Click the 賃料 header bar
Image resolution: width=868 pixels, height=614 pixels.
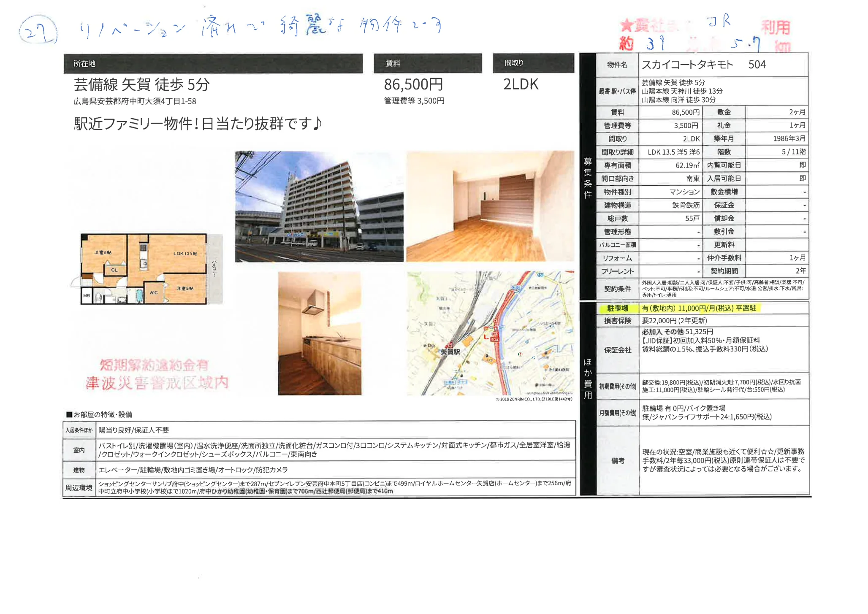tap(428, 63)
